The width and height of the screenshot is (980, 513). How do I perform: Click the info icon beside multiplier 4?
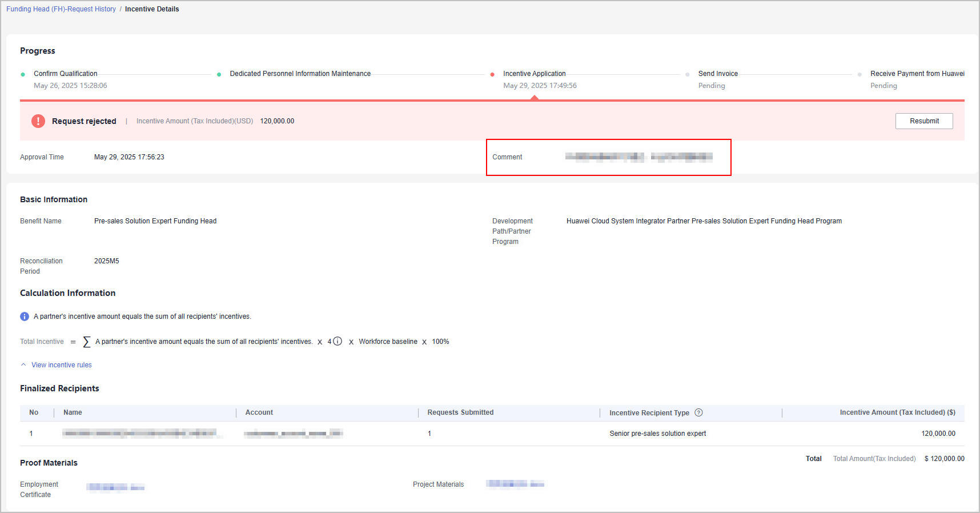[338, 342]
